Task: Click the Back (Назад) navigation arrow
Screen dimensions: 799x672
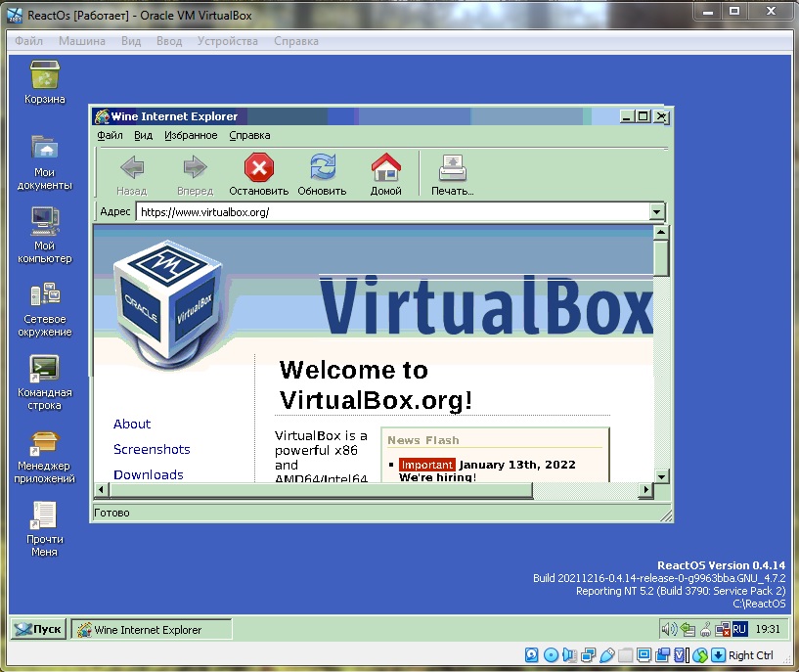Action: pos(131,168)
